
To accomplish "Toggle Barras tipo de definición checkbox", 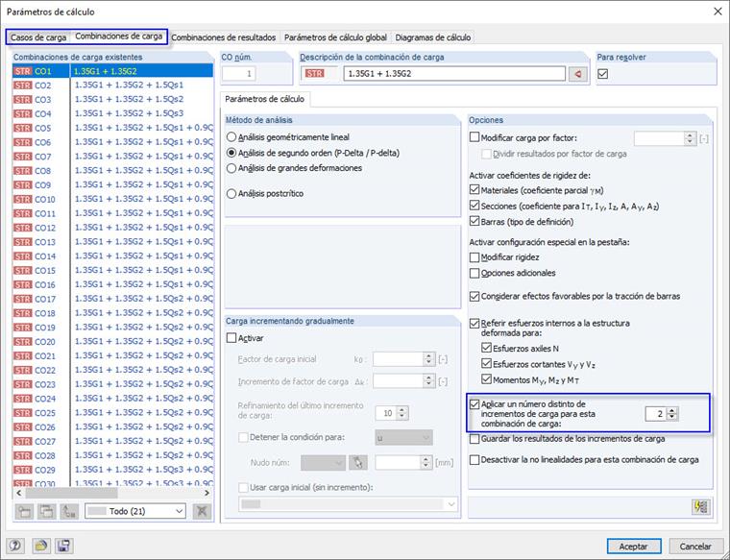I will [x=474, y=221].
